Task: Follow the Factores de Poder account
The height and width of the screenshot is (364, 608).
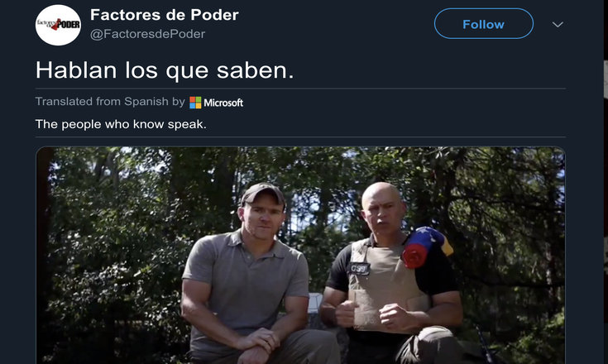Action: (x=484, y=24)
